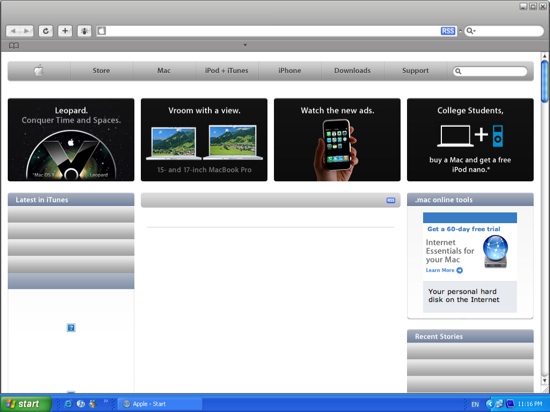Open the Windows start button
Image resolution: width=550 pixels, height=412 pixels.
pos(26,404)
